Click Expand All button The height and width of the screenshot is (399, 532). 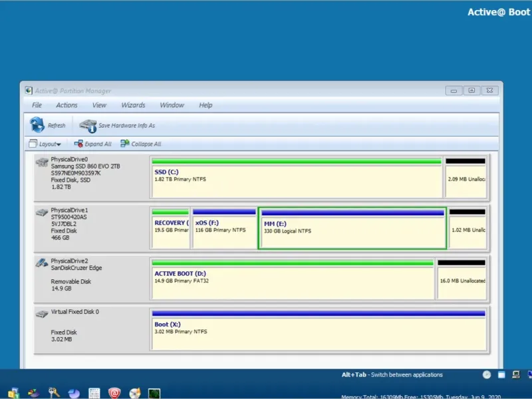tap(92, 144)
